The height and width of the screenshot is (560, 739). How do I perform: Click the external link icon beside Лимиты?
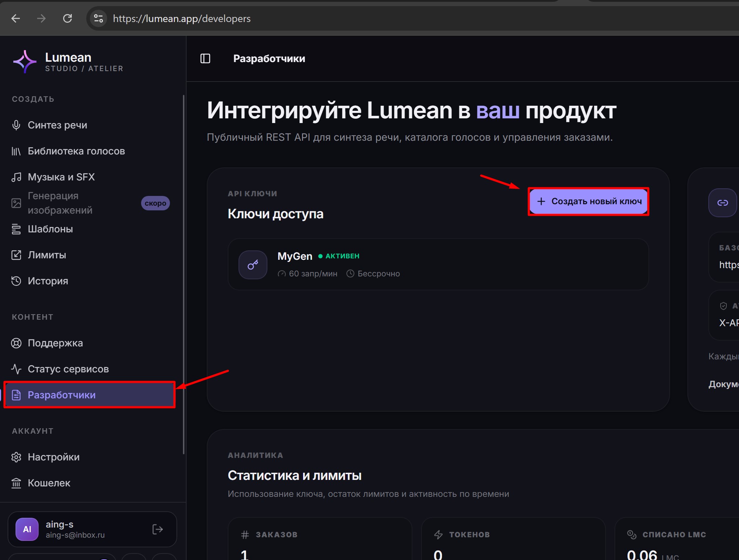point(16,255)
